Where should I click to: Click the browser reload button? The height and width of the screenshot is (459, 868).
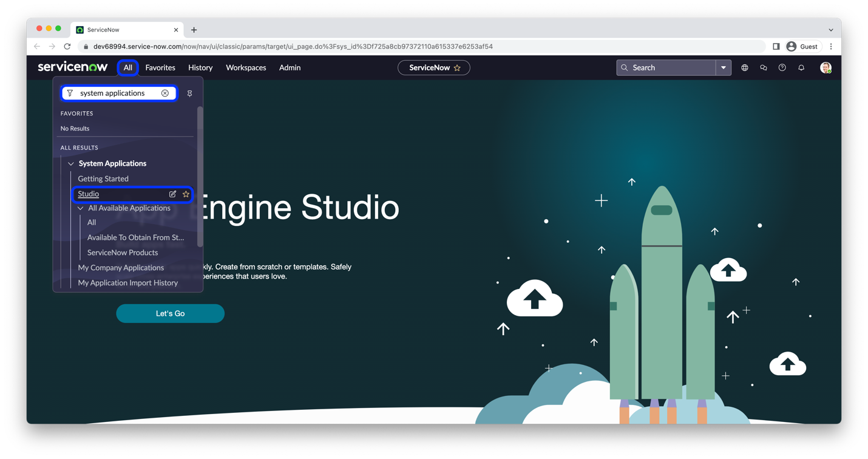click(67, 47)
